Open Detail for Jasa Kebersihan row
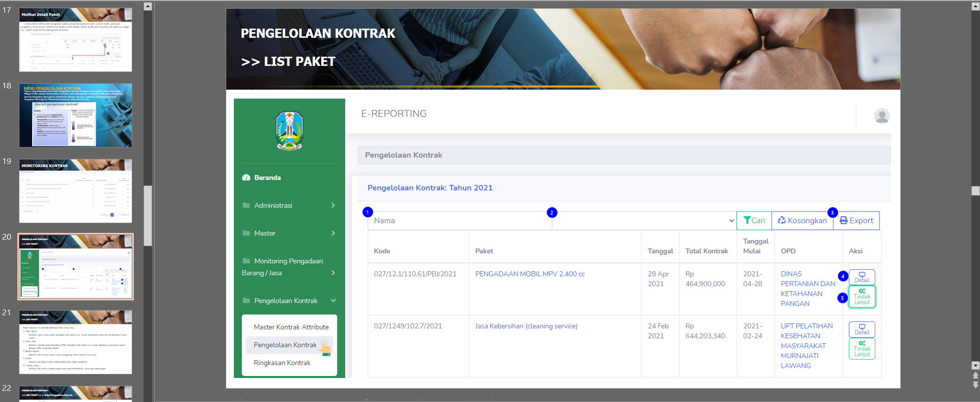This screenshot has width=980, height=402. pos(862,329)
